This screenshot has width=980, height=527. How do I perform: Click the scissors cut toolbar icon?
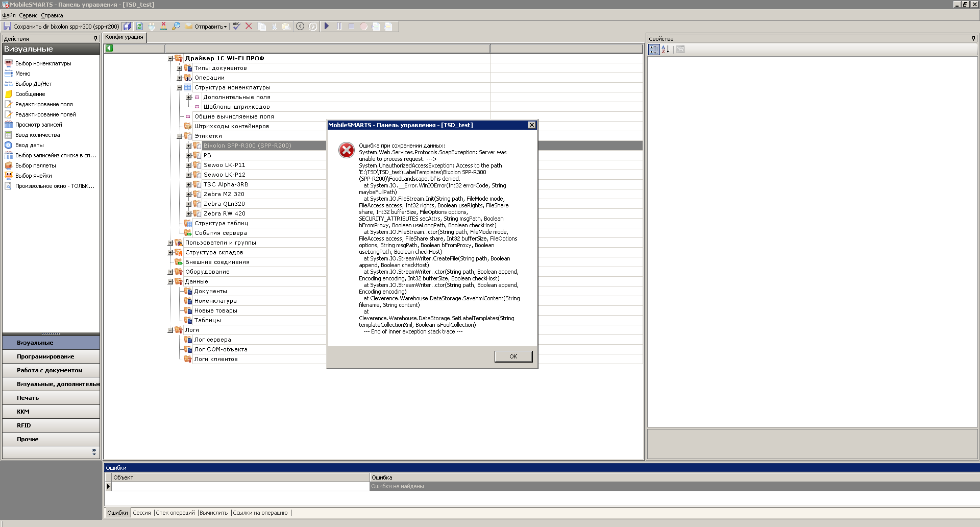pyautogui.click(x=274, y=26)
